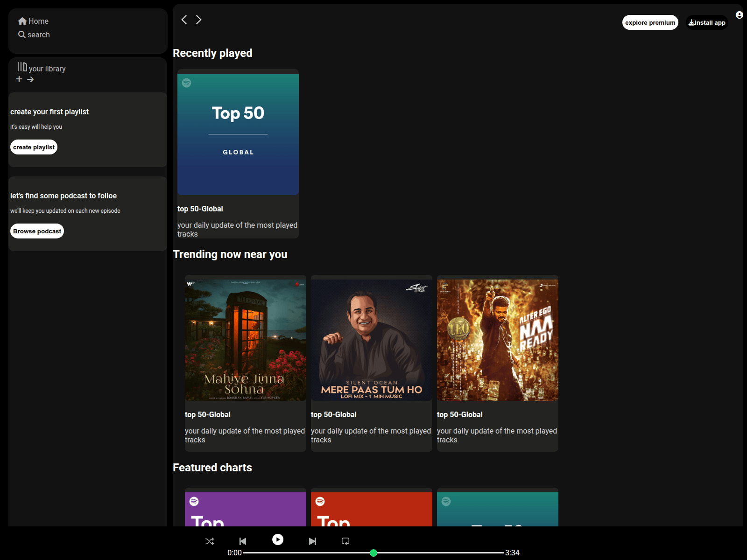The width and height of the screenshot is (747, 560).
Task: Click the magnifying glass search icon
Action: point(22,35)
